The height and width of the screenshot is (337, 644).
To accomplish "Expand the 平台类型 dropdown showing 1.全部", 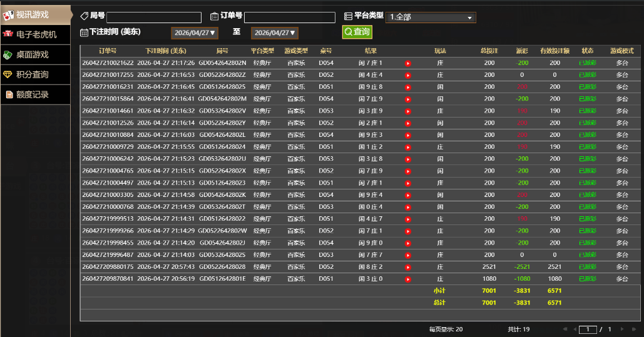I will [x=431, y=18].
